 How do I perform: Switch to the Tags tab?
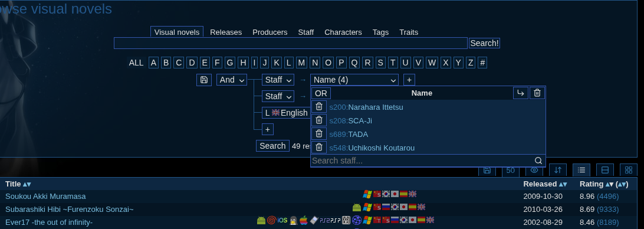coord(380,32)
